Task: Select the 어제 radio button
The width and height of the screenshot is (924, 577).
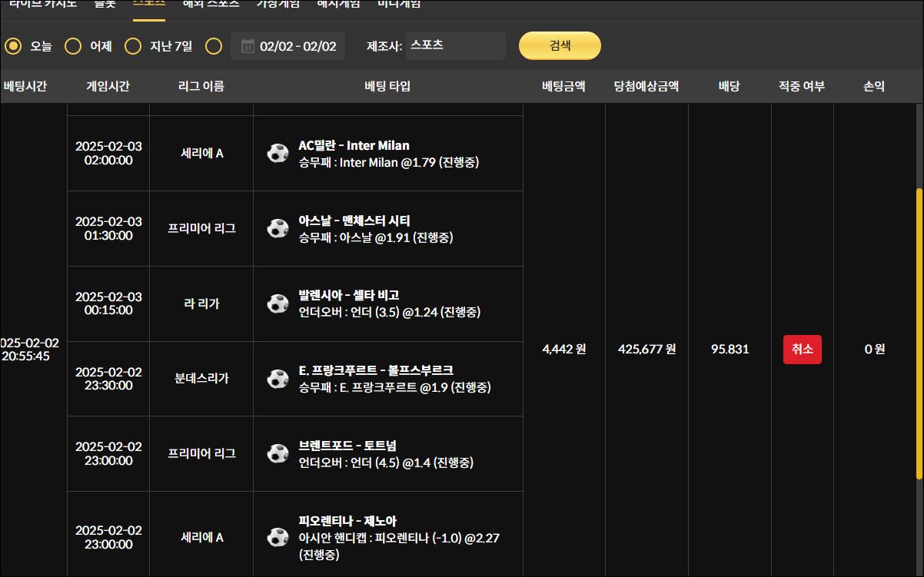Action: click(x=73, y=46)
